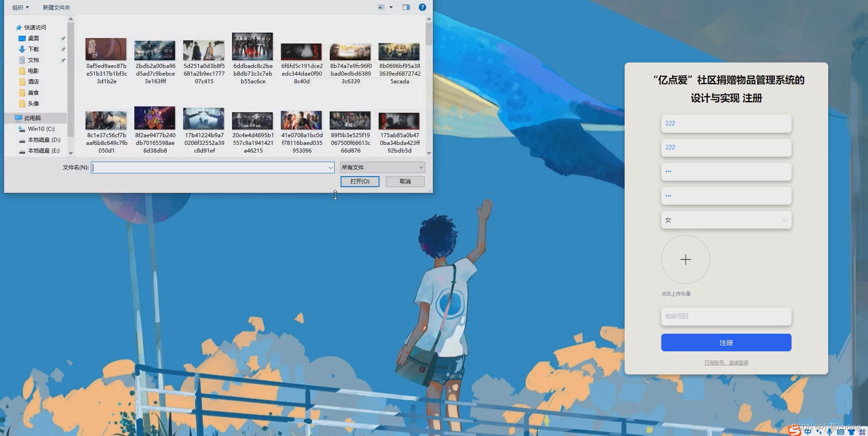Click the Sogou skin shirt icon

[851, 431]
